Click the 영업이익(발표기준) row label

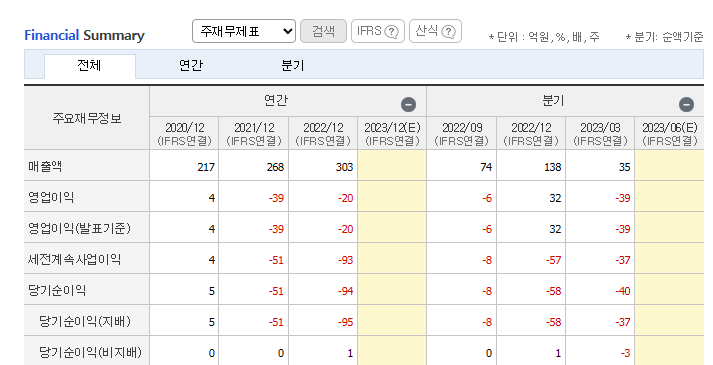point(79,228)
